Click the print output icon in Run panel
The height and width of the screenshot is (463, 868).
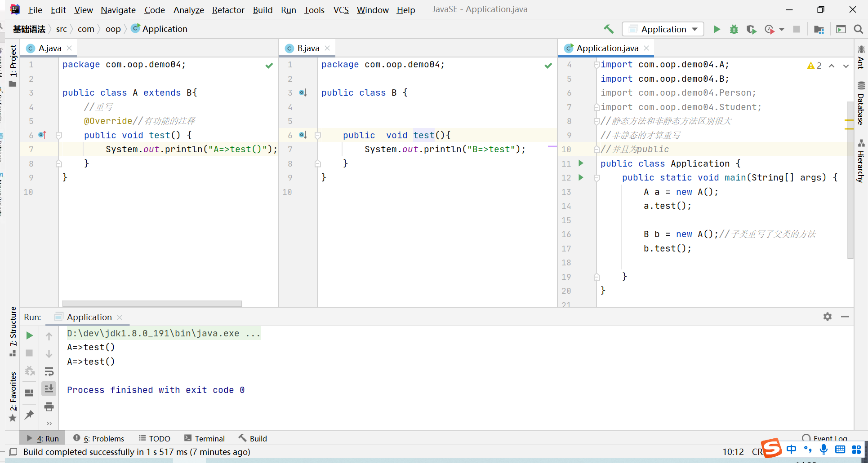click(49, 407)
